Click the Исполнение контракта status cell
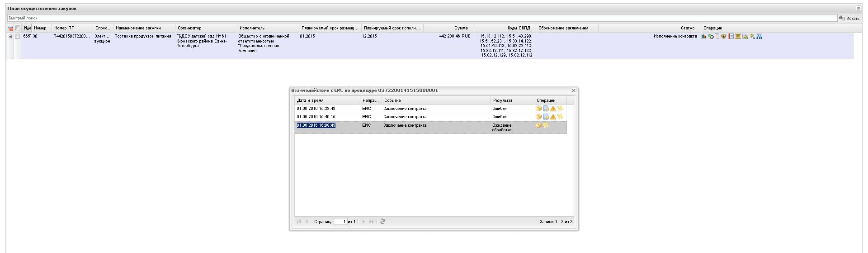The image size is (868, 253). pyautogui.click(x=675, y=36)
